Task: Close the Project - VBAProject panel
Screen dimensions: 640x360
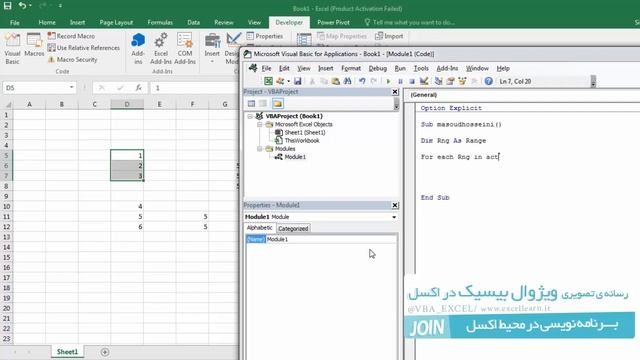Action: pyautogui.click(x=395, y=92)
